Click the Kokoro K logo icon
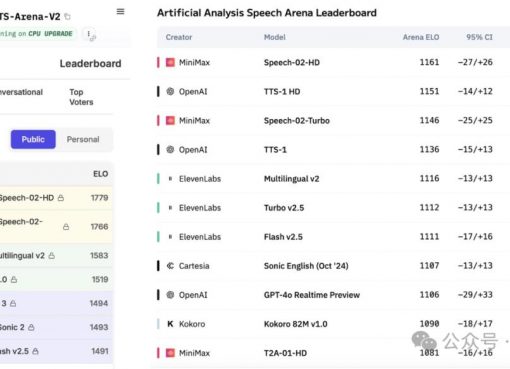Screen dimensions: 510x369 tap(170, 324)
